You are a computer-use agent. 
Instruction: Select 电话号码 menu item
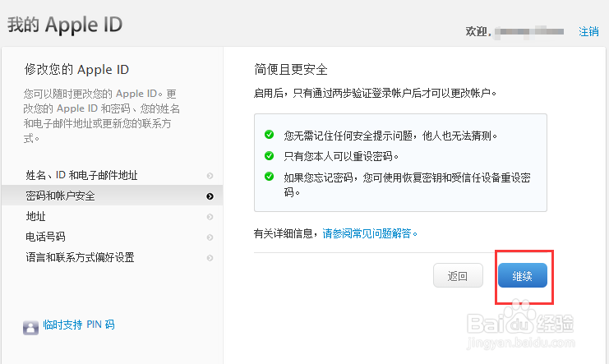pyautogui.click(x=113, y=237)
